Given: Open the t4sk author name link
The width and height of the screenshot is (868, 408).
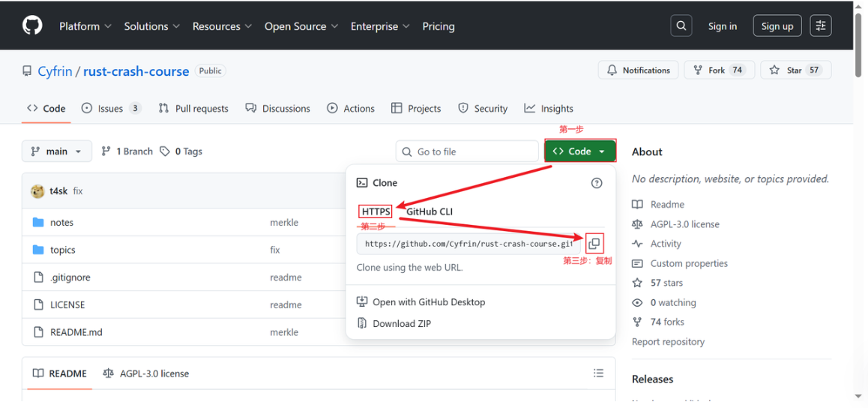Looking at the screenshot, I should click(58, 191).
